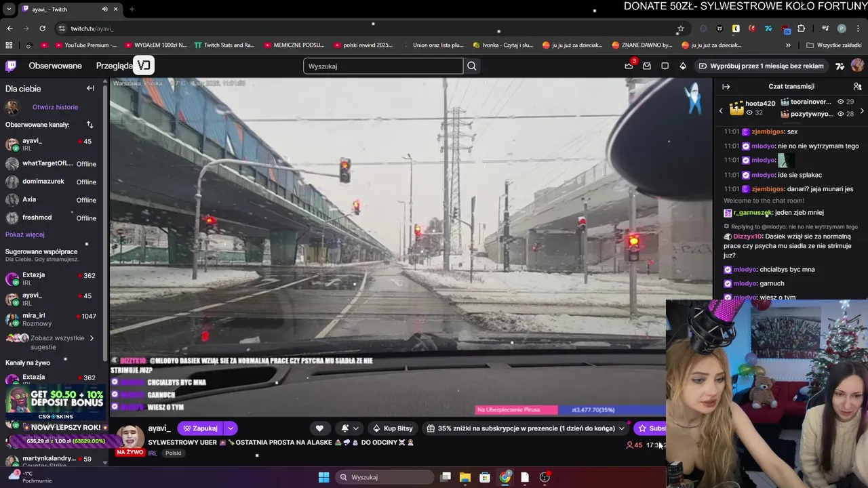Image resolution: width=868 pixels, height=488 pixels.
Task: Open the Przeglądaj tab
Action: 115,66
